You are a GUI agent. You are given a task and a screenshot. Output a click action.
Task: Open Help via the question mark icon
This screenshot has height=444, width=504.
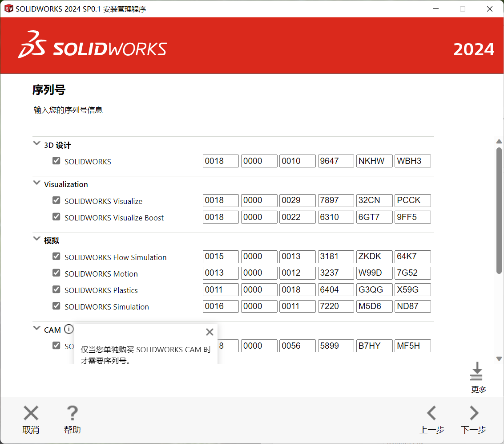point(72,413)
